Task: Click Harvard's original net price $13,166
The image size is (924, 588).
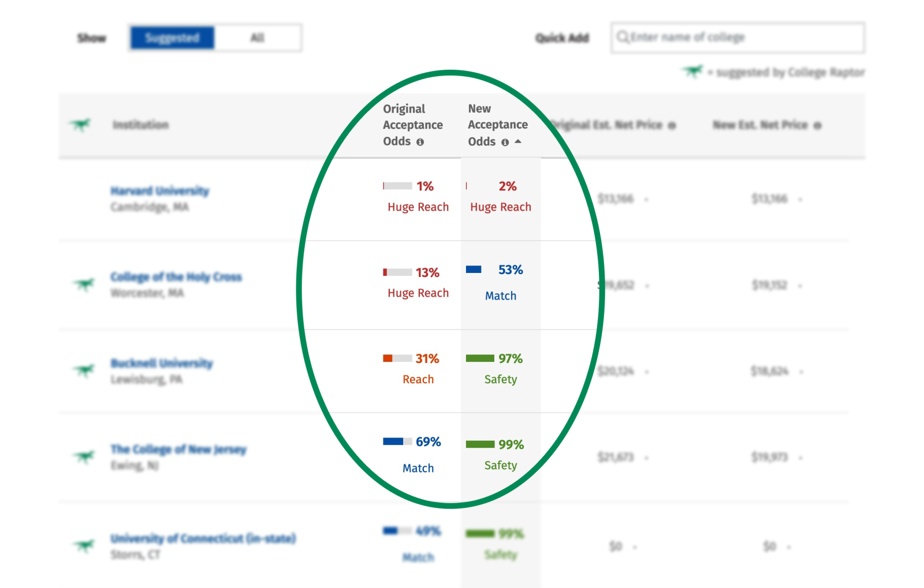Action: (x=616, y=199)
